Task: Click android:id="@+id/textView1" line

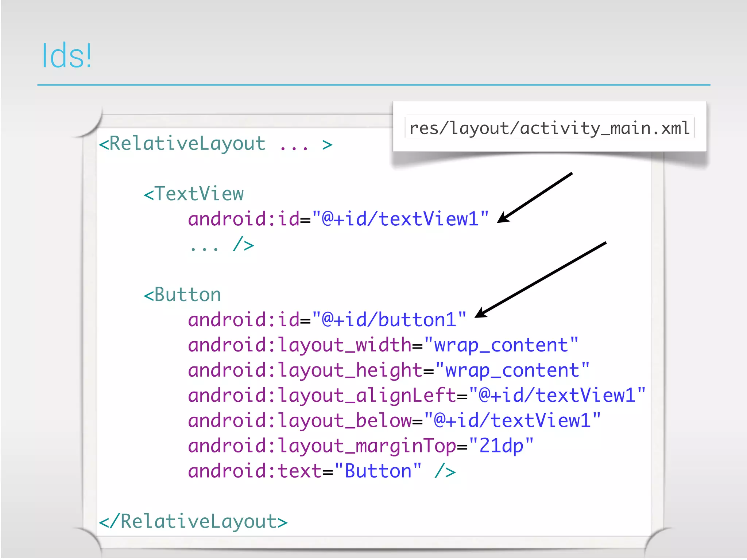Action: coord(338,219)
